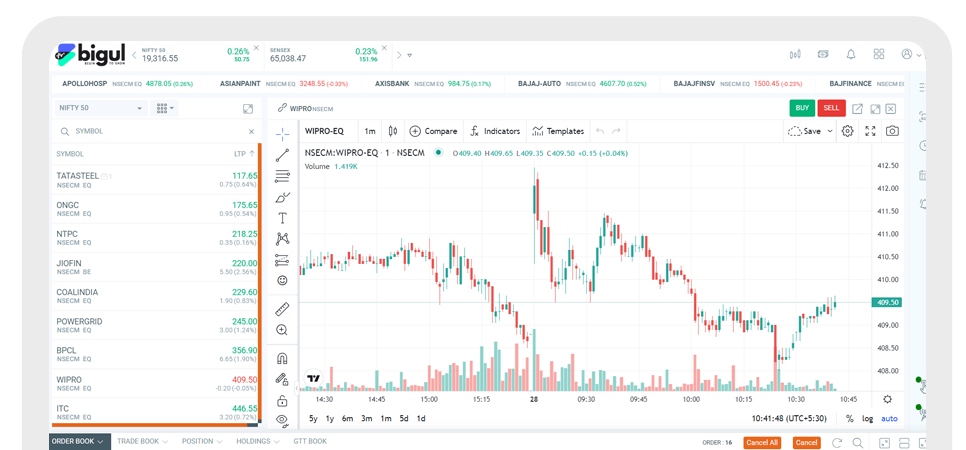966x450 pixels.
Task: Open time zone 10:41:48 (UTC+5:30) menu
Action: tap(789, 419)
